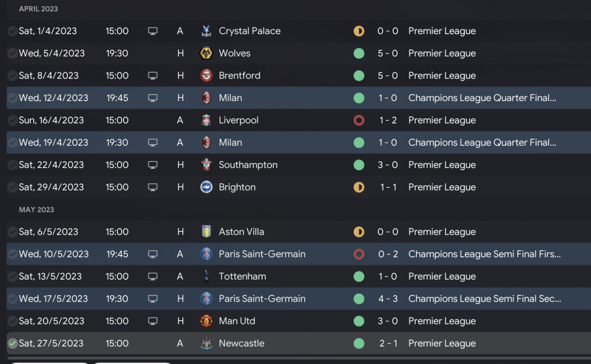Open Brentford via its club badge
591x364 pixels.
click(206, 76)
